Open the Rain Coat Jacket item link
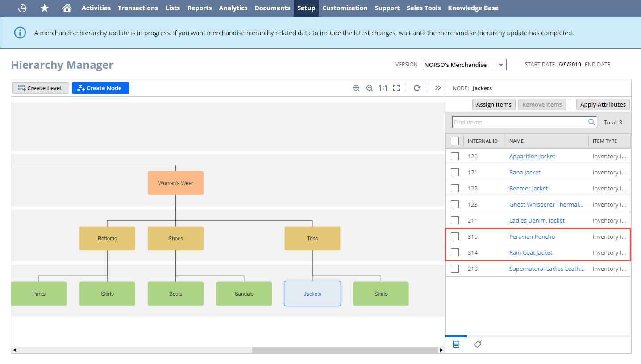This screenshot has height=364, width=641. pyautogui.click(x=531, y=252)
